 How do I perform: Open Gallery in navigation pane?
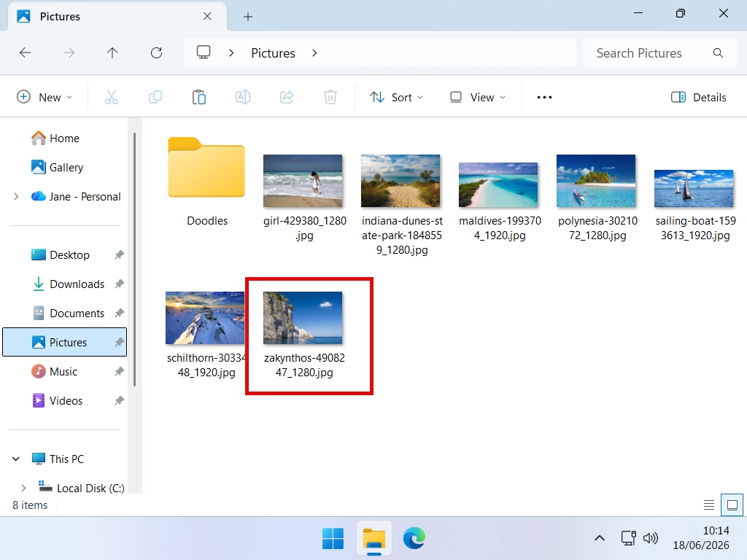click(x=64, y=167)
